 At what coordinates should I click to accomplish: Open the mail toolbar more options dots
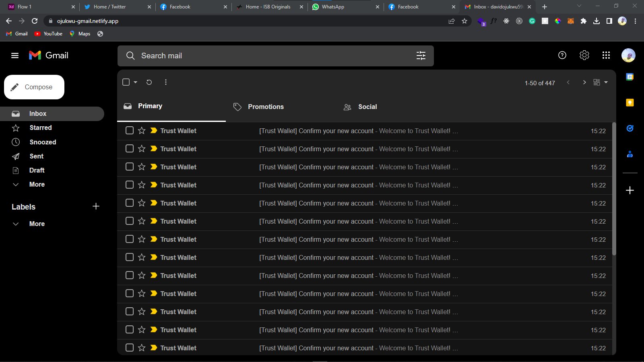click(x=166, y=82)
